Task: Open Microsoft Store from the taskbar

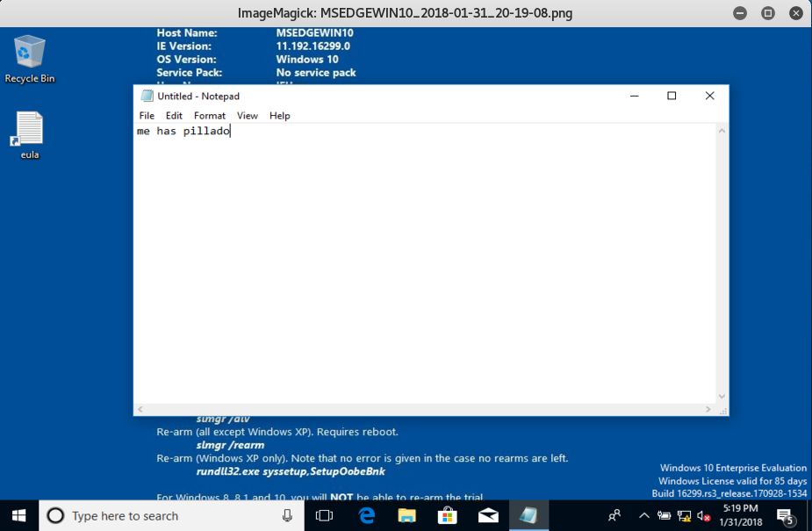Action: 447,515
